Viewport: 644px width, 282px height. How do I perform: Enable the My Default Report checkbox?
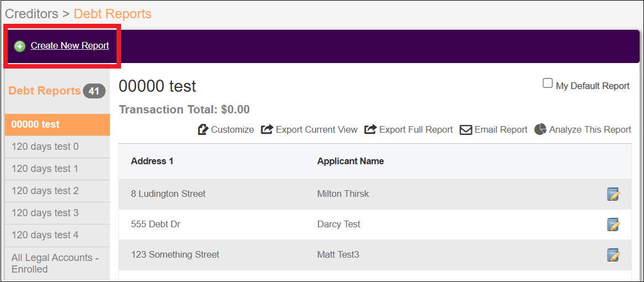point(547,83)
